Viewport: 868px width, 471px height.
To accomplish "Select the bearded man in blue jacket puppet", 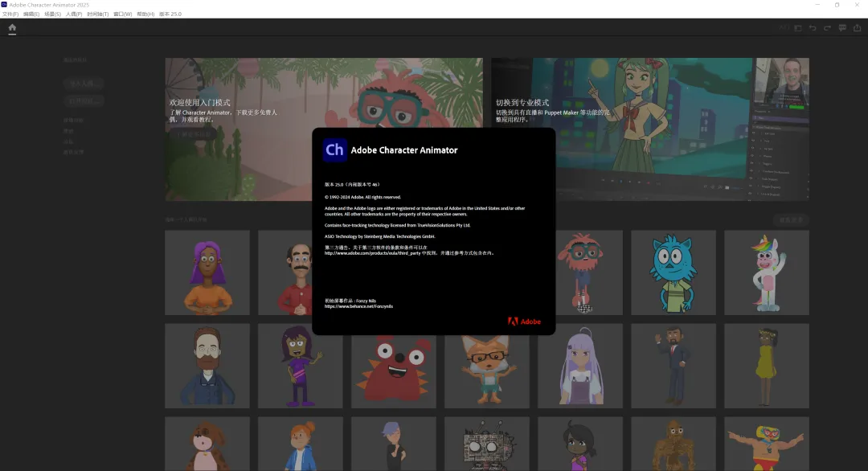I will 207,366.
